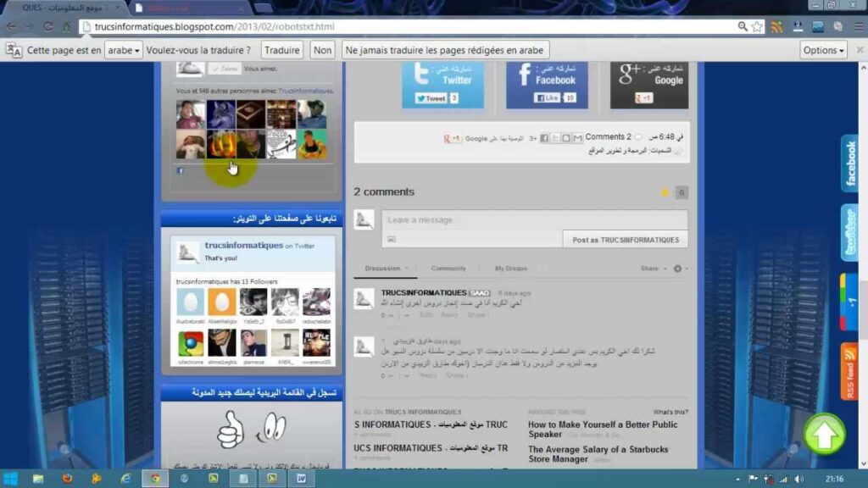The height and width of the screenshot is (488, 868).
Task: Click the TRUCSINFORMATIQUES commenter name
Action: coord(424,292)
